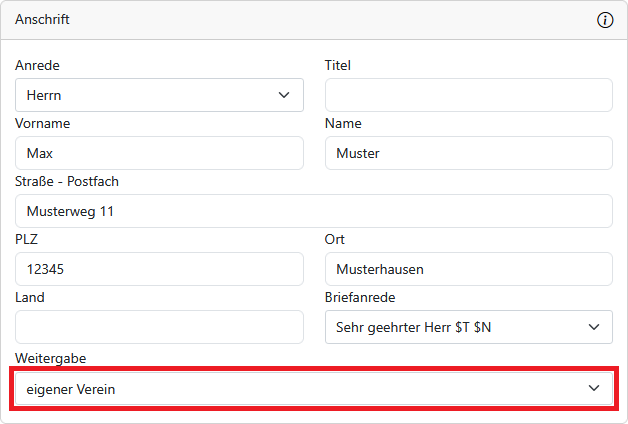Click the info icon in Anschrift header

pyautogui.click(x=605, y=20)
